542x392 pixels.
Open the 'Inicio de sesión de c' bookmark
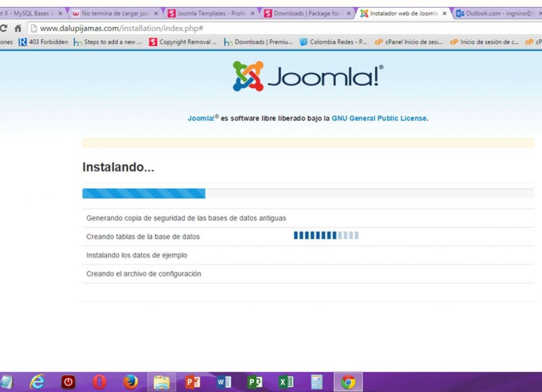pyautogui.click(x=484, y=42)
